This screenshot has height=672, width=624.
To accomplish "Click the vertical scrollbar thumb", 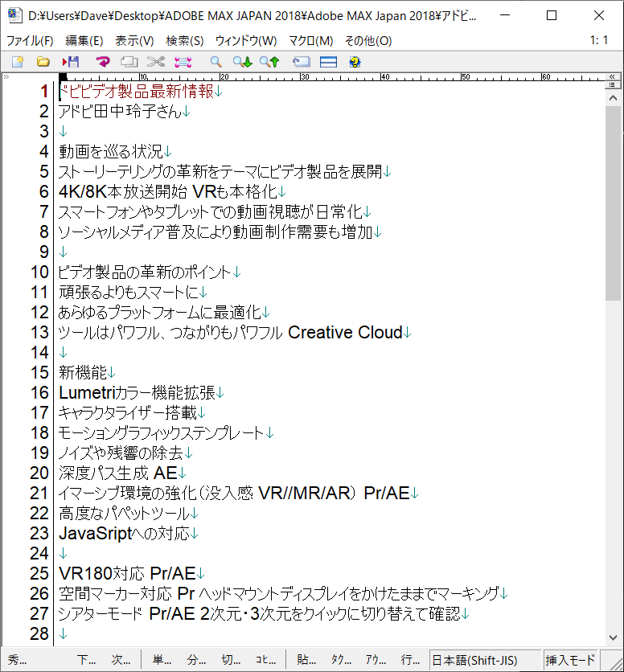I will click(613, 203).
